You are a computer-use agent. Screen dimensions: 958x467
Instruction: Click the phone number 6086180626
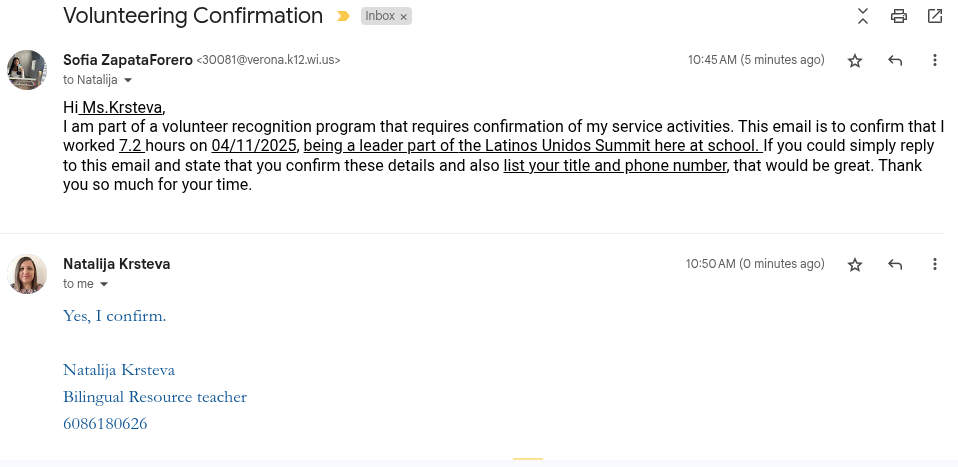pyautogui.click(x=105, y=424)
